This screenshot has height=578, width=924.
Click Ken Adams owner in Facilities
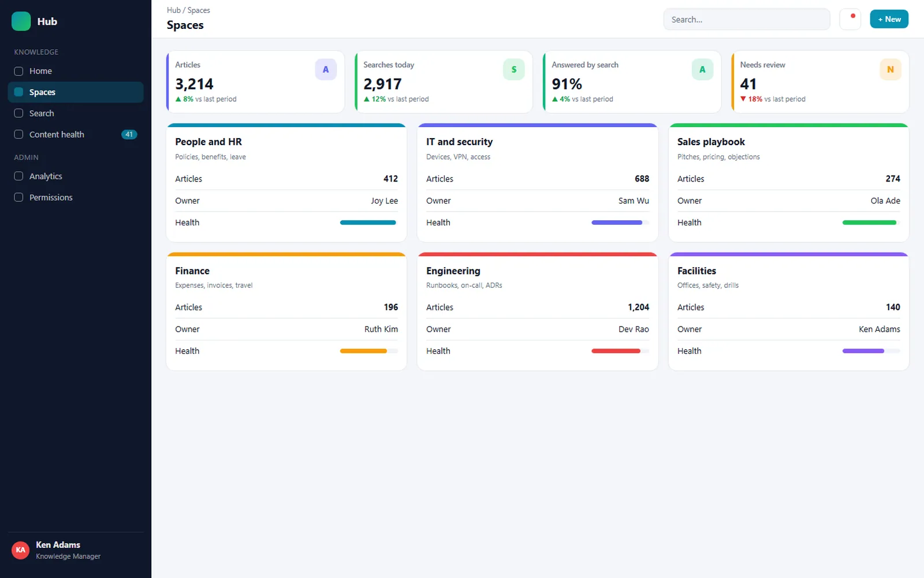point(879,329)
